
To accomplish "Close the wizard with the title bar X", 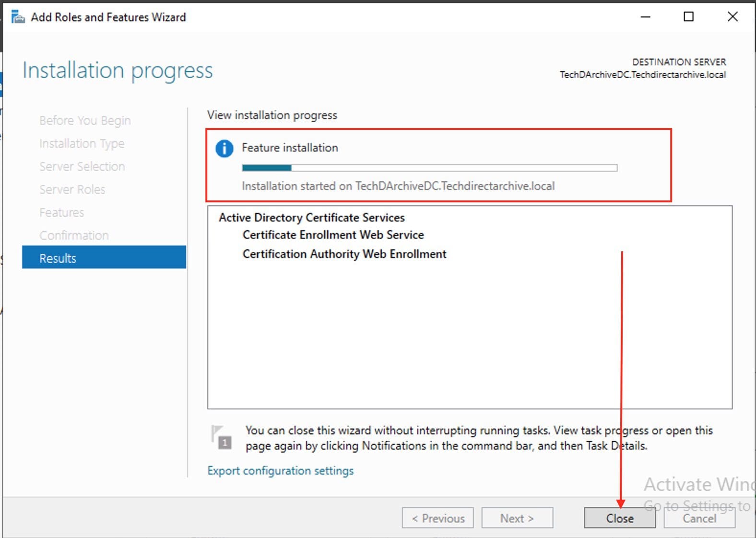I will click(732, 17).
